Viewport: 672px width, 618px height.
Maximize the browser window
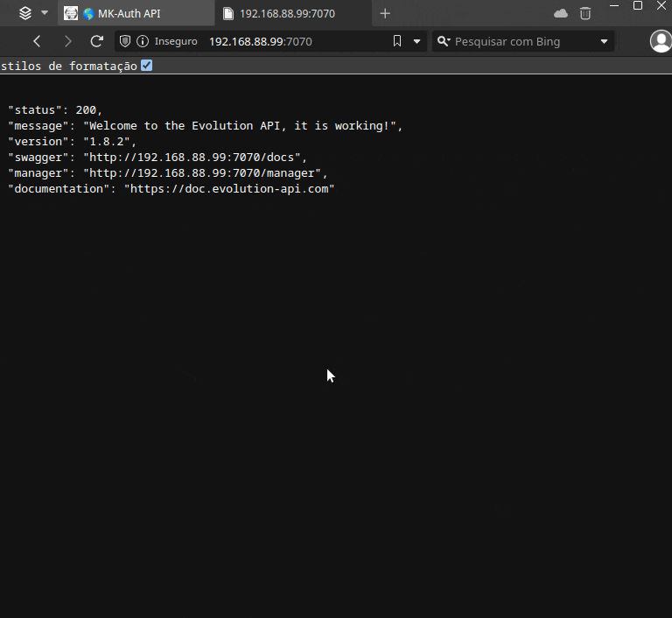[638, 6]
